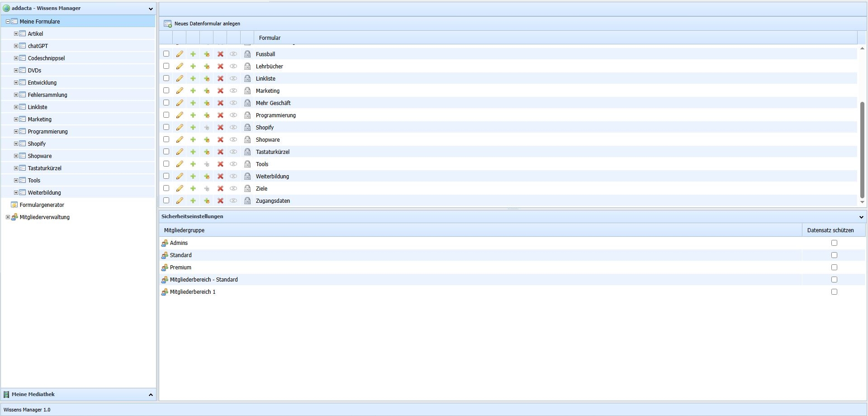Click the green plus icon for Lehrbücher
This screenshot has height=416, width=868.
point(193,66)
